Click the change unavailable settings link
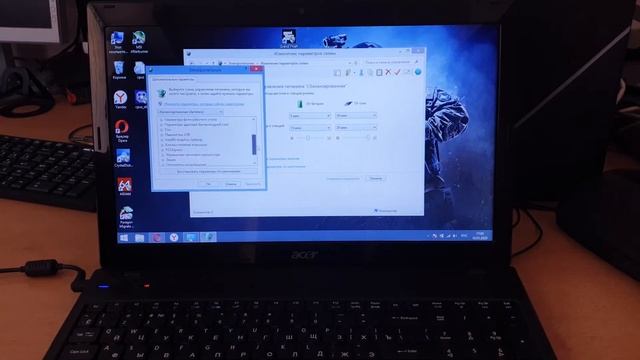Viewport: 640px width, 360px height. [x=204, y=104]
